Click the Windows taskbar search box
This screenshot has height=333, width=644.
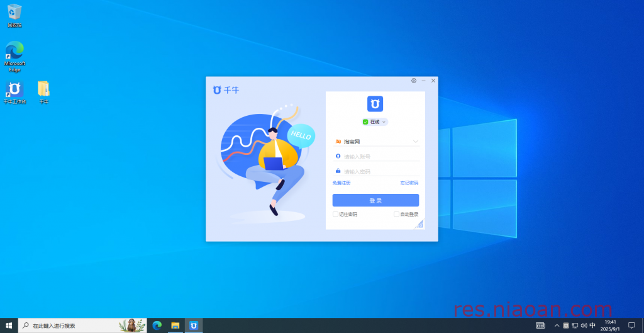82,325
